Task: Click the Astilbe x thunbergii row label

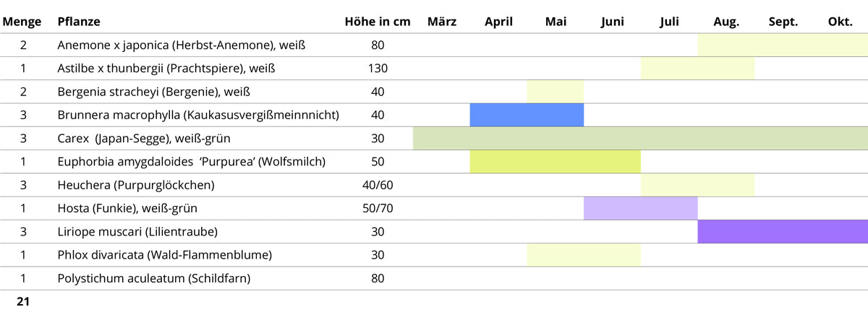Action: [x=166, y=69]
